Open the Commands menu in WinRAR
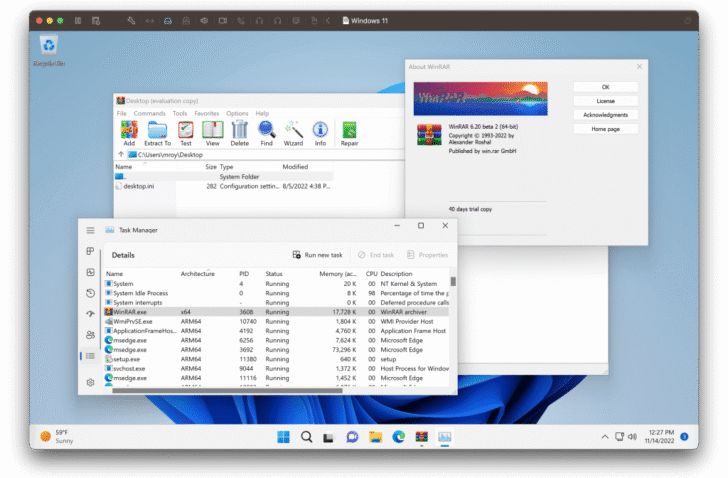The image size is (728, 478). tap(150, 113)
